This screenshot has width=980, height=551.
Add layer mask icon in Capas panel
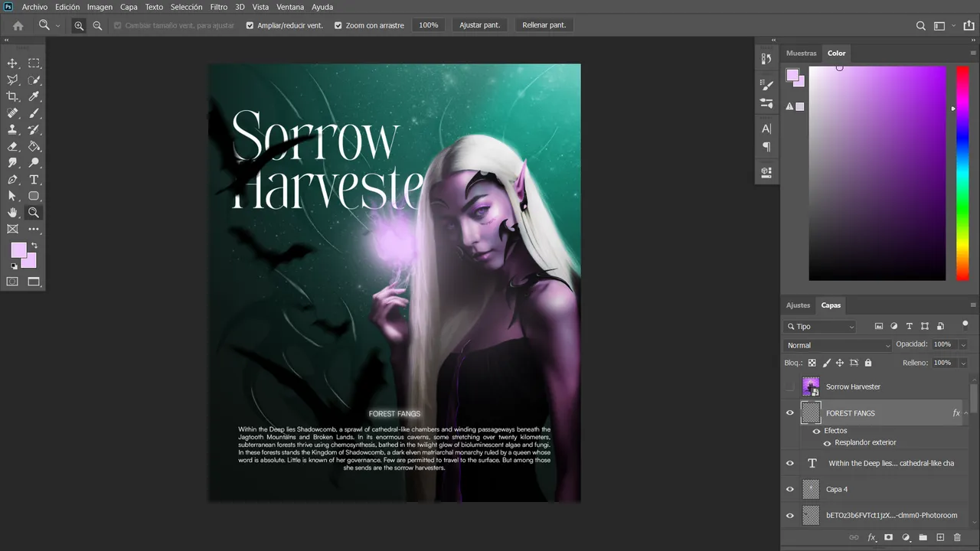tap(888, 538)
